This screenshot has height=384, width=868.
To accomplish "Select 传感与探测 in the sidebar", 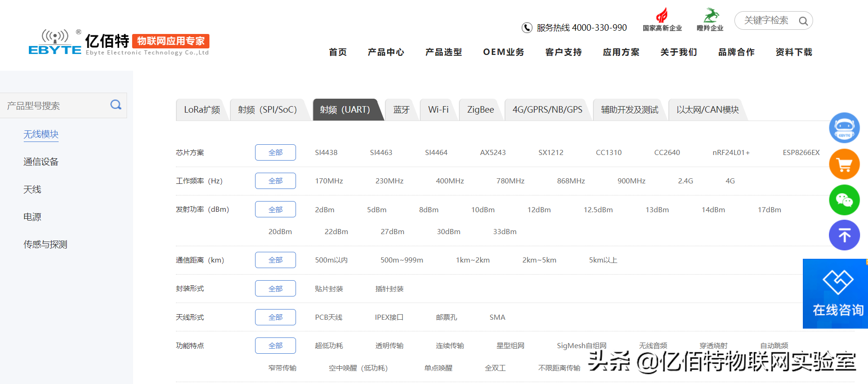I will [x=45, y=244].
